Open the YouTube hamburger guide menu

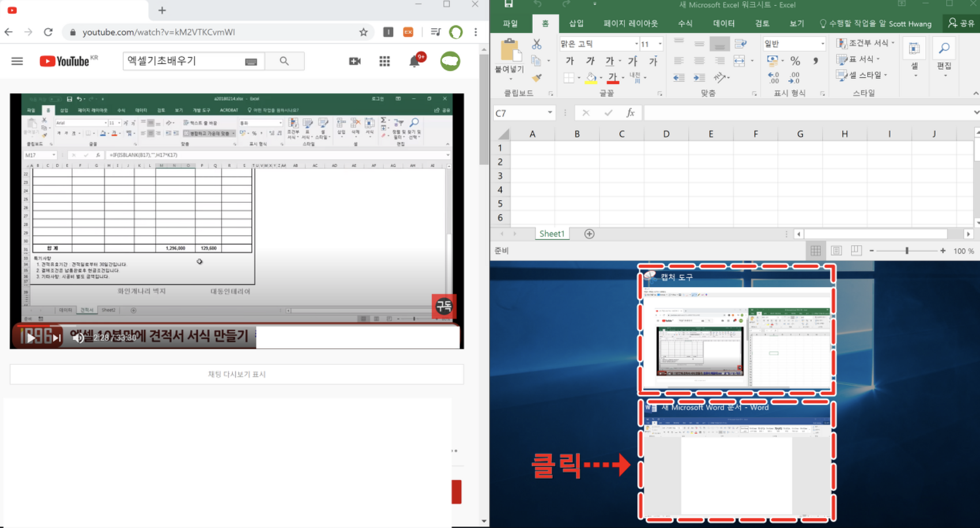(17, 61)
